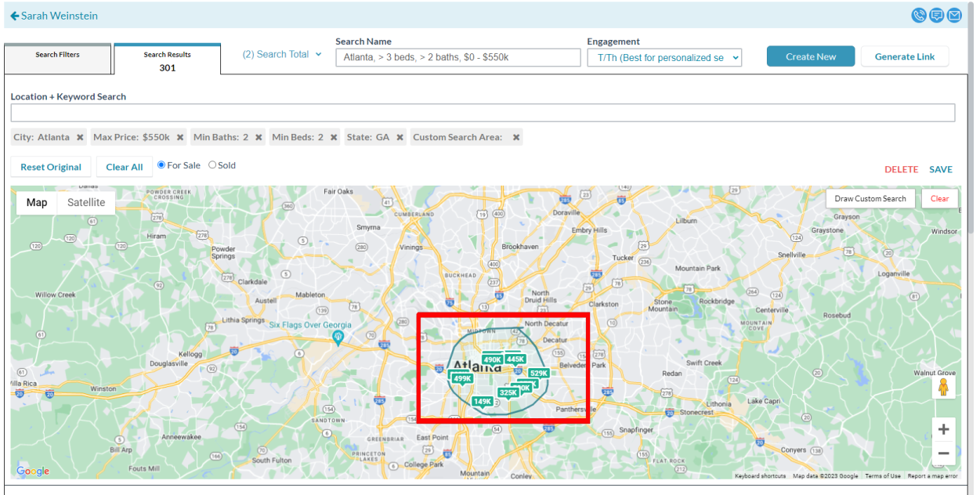Click the phone call icon
980x495 pixels.
tap(919, 16)
